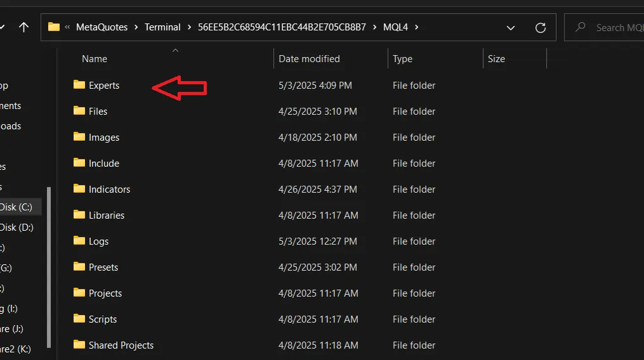Click the Presets folder name
The image size is (644, 360).
coord(103,267)
